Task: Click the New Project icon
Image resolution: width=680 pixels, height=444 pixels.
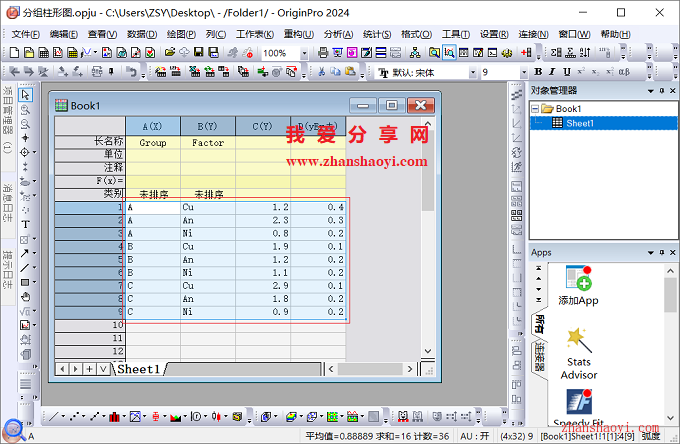Action: pos(14,53)
